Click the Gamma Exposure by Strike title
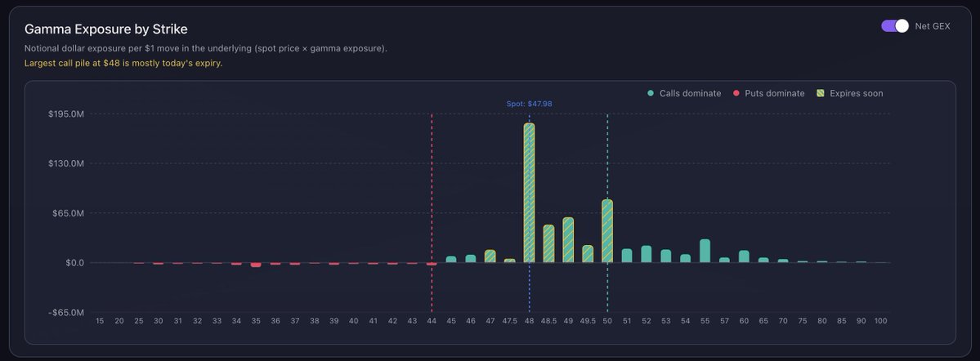The height and width of the screenshot is (361, 980). (105, 29)
